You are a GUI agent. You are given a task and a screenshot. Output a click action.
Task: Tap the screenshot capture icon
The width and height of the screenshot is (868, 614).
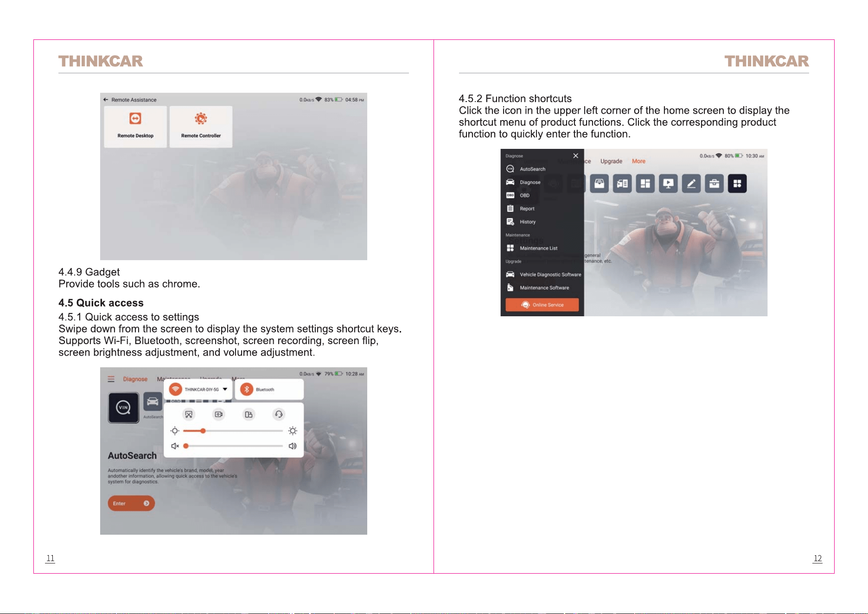click(x=189, y=414)
